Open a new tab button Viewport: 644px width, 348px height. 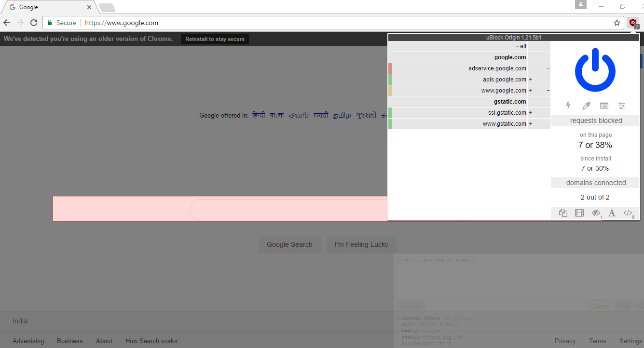click(107, 7)
